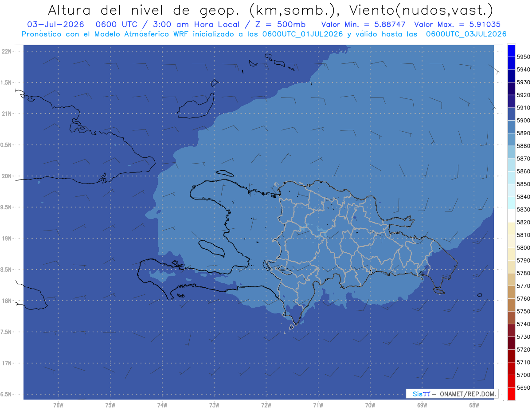
Task: Click the 76W longitude label
Action: pos(58,405)
